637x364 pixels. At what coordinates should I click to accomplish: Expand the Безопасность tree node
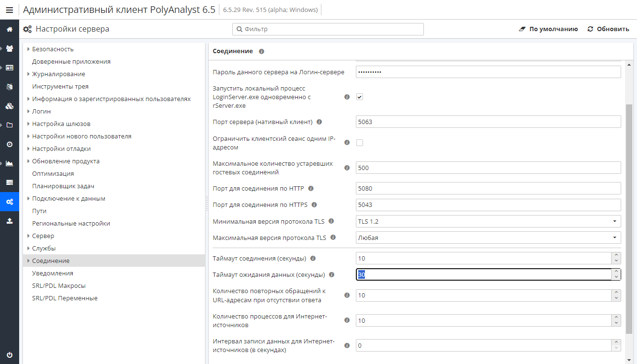[28, 49]
